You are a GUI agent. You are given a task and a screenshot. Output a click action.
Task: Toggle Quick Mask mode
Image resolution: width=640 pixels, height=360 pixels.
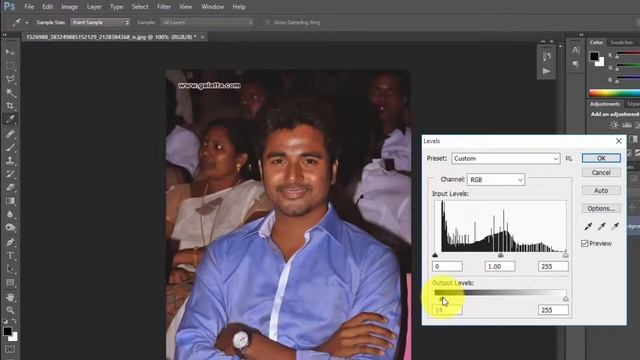[x=10, y=349]
